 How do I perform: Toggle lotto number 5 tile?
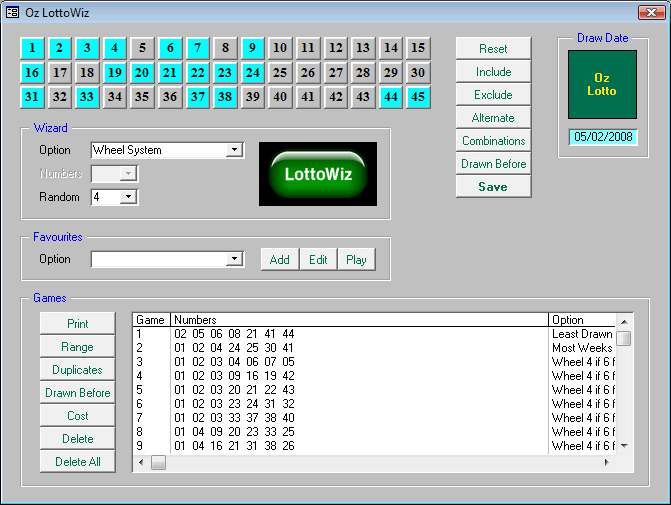(143, 48)
